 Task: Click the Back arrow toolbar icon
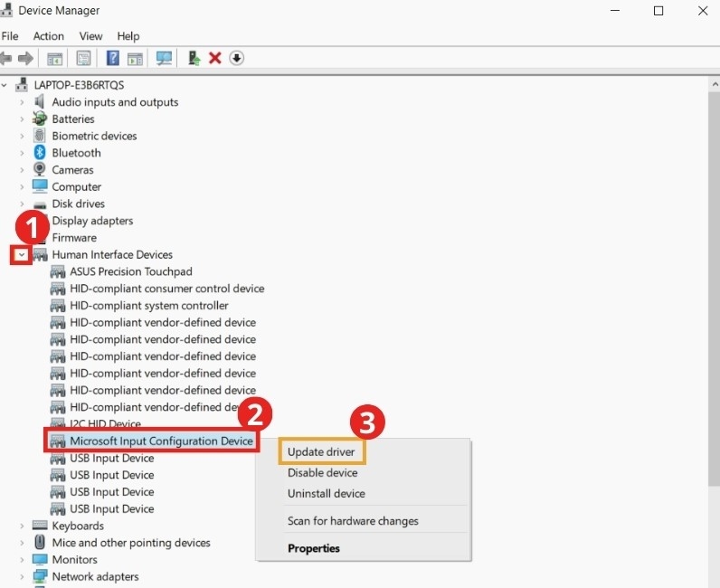click(x=5, y=58)
